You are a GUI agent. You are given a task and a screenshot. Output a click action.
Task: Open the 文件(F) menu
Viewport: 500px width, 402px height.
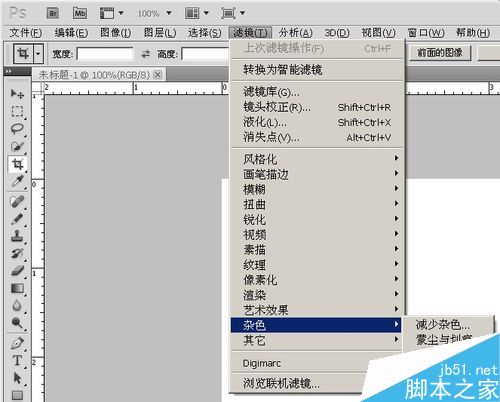point(25,33)
